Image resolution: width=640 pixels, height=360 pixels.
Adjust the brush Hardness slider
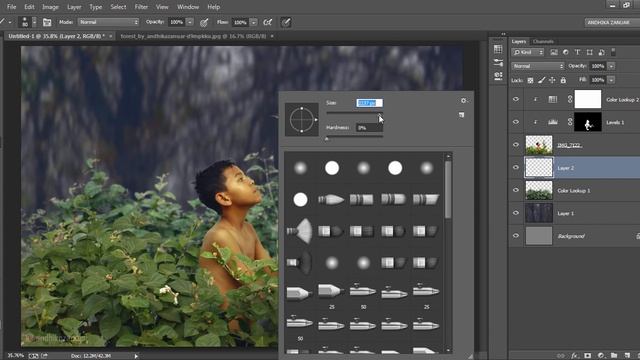tap(354, 138)
